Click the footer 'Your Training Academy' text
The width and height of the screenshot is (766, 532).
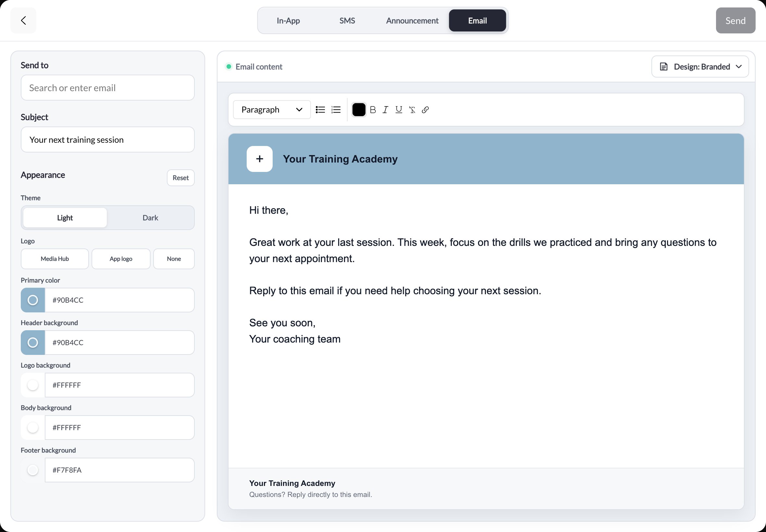292,483
